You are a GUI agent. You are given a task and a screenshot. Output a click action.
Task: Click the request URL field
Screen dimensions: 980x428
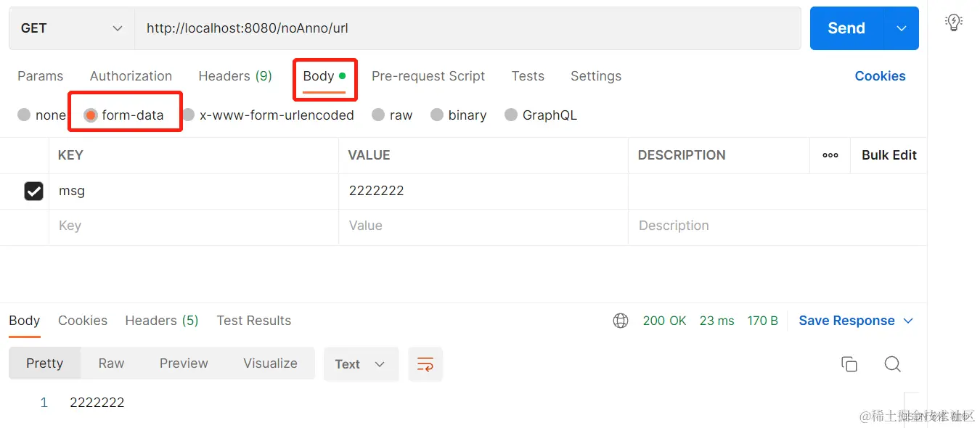(467, 28)
